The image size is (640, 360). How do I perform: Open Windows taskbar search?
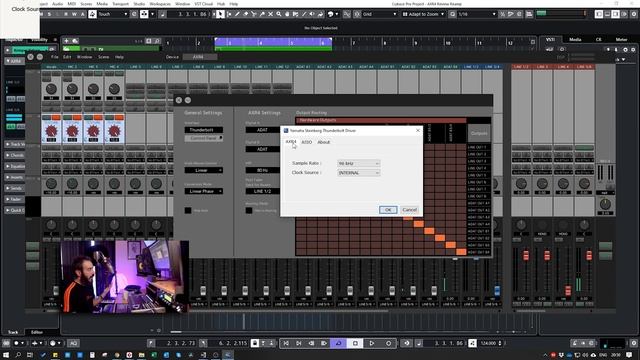18,355
